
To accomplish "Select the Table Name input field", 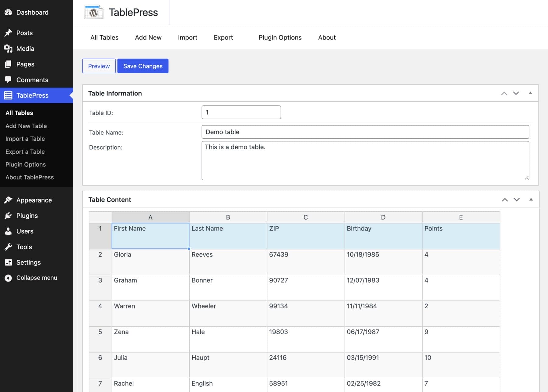I will pyautogui.click(x=365, y=132).
